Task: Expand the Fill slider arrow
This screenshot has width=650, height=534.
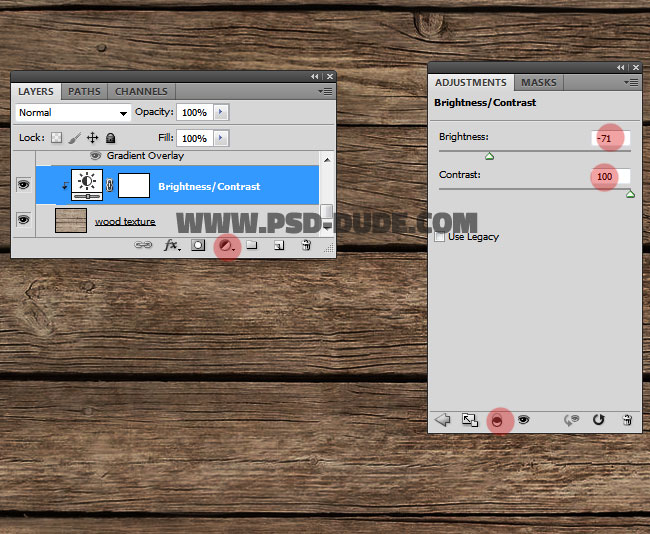Action: [221, 138]
